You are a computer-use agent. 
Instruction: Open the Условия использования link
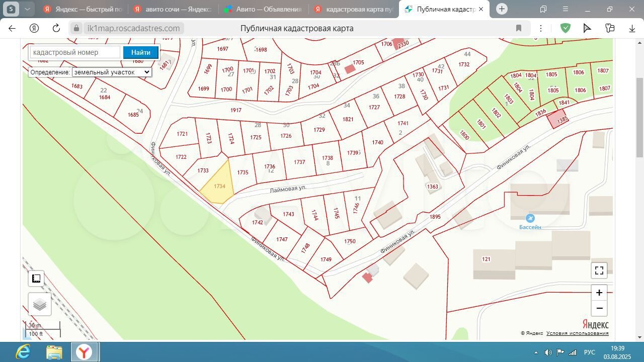coord(577,333)
